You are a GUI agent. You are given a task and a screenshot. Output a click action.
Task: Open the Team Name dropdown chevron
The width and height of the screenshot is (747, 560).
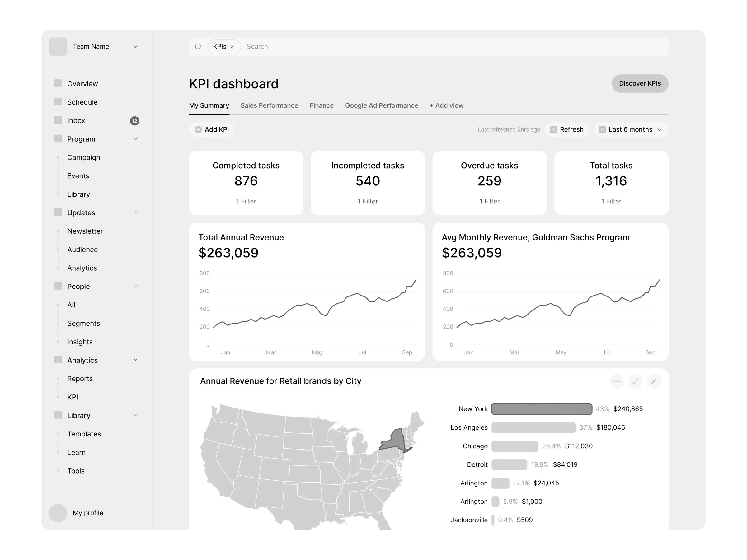[x=135, y=47]
